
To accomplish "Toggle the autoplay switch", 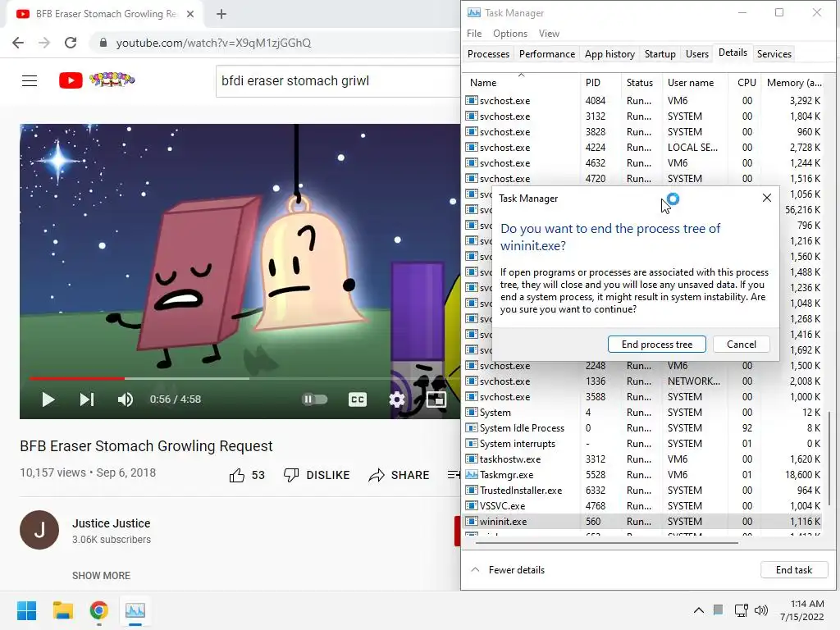I will pos(314,399).
